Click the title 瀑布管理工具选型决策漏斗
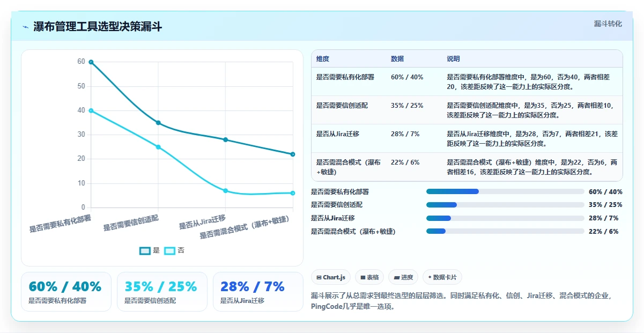644x333 pixels. (x=98, y=27)
